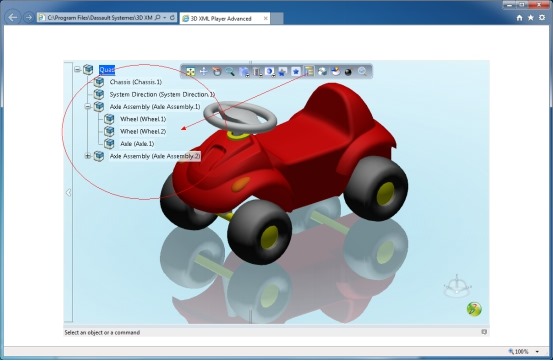Image resolution: width=553 pixels, height=361 pixels.
Task: Click the compass robot in viewer corner
Action: click(x=457, y=287)
